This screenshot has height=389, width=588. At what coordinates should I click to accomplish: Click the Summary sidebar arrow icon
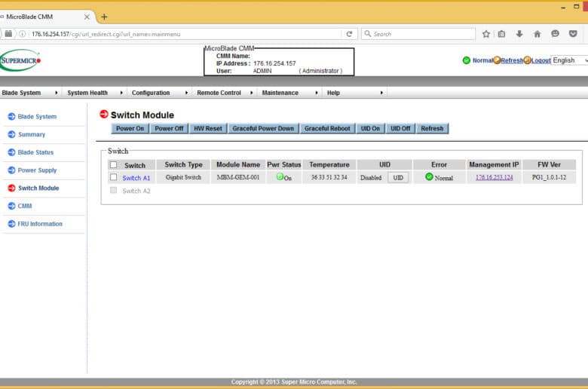[x=11, y=134]
